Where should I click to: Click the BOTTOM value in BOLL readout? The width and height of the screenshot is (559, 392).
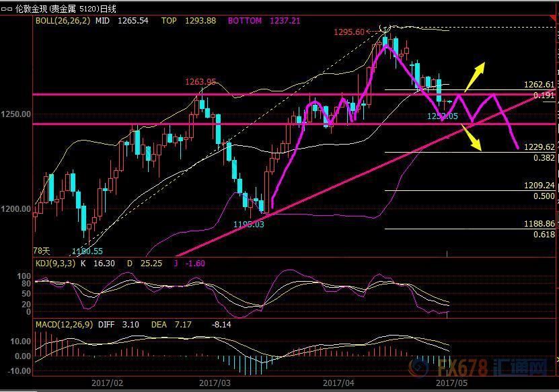[x=285, y=21]
